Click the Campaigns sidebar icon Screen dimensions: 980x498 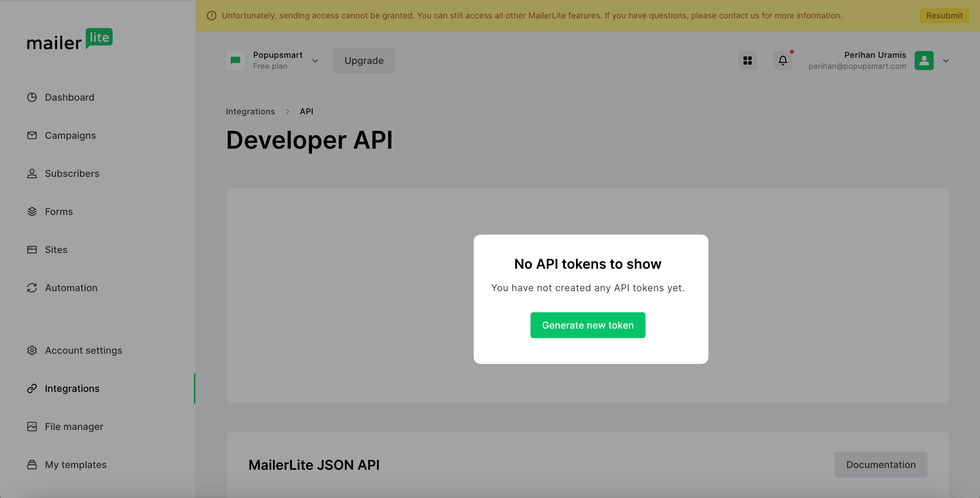(32, 135)
